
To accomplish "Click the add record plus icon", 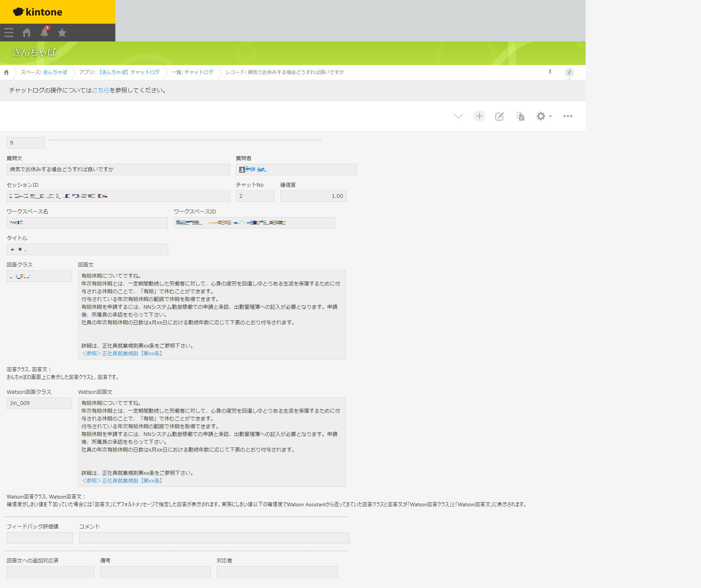I will (x=479, y=116).
